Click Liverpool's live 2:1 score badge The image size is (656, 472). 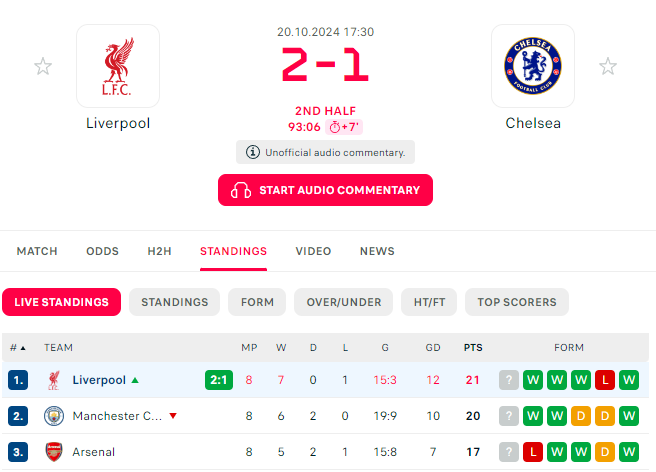[219, 380]
